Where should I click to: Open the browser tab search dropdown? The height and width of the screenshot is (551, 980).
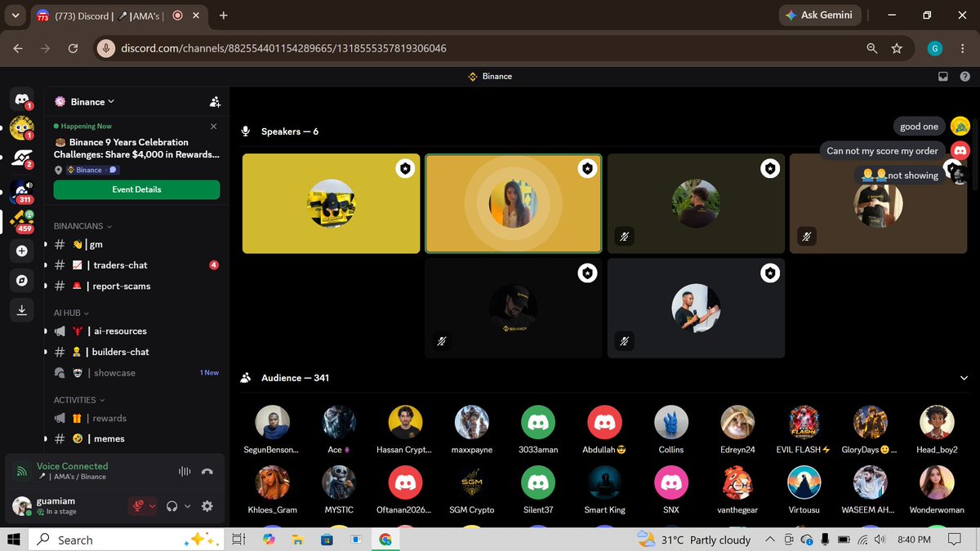[15, 15]
